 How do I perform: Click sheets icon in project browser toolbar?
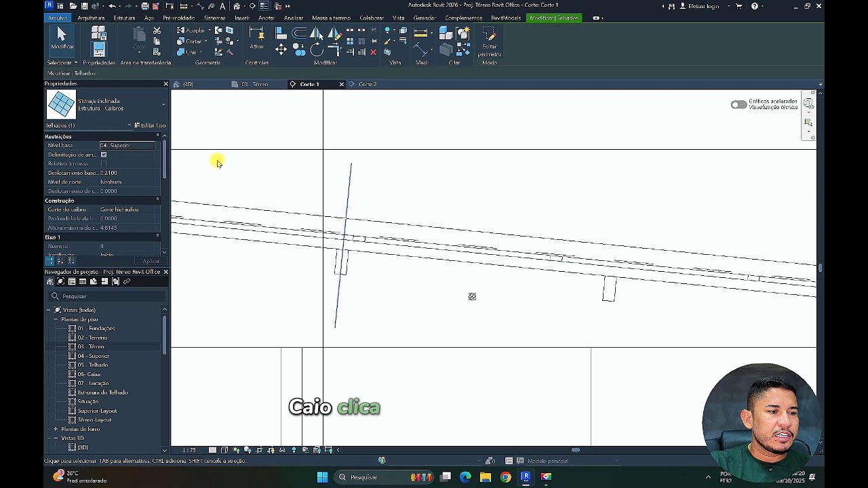(x=94, y=281)
